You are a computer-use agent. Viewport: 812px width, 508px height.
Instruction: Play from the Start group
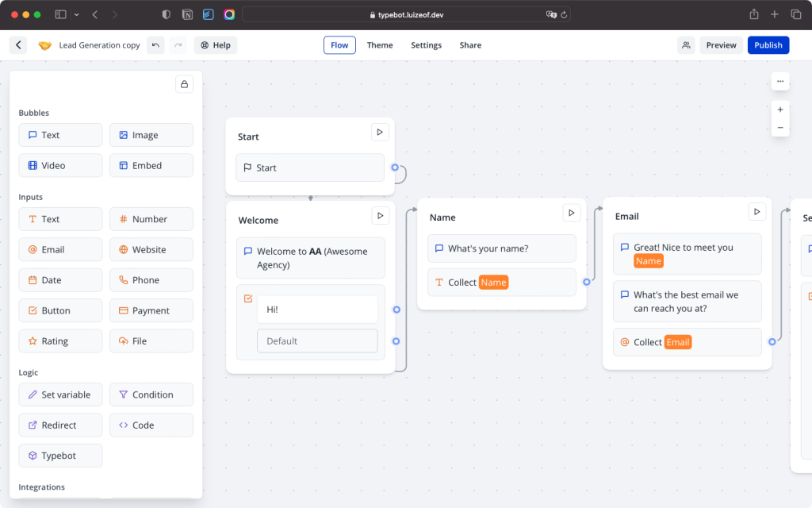pyautogui.click(x=380, y=133)
